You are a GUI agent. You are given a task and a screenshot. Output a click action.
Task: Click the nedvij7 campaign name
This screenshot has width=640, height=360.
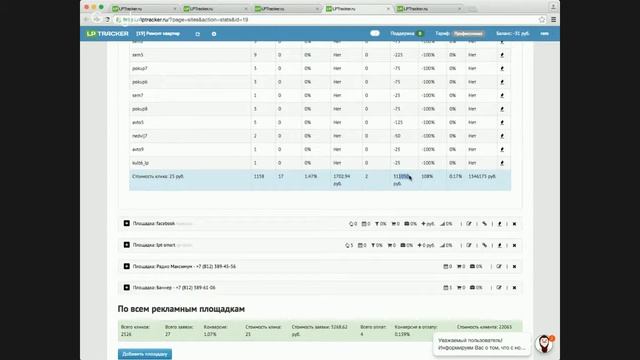coord(140,136)
